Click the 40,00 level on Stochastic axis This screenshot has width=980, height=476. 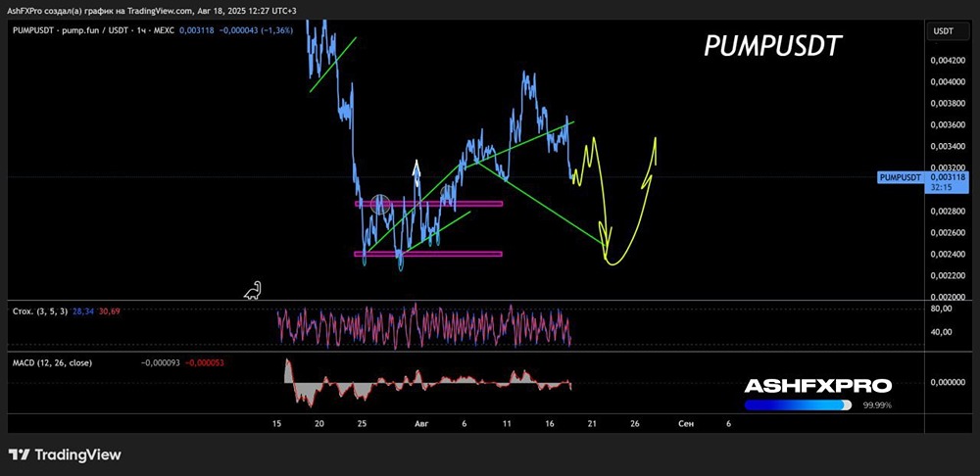(x=942, y=332)
